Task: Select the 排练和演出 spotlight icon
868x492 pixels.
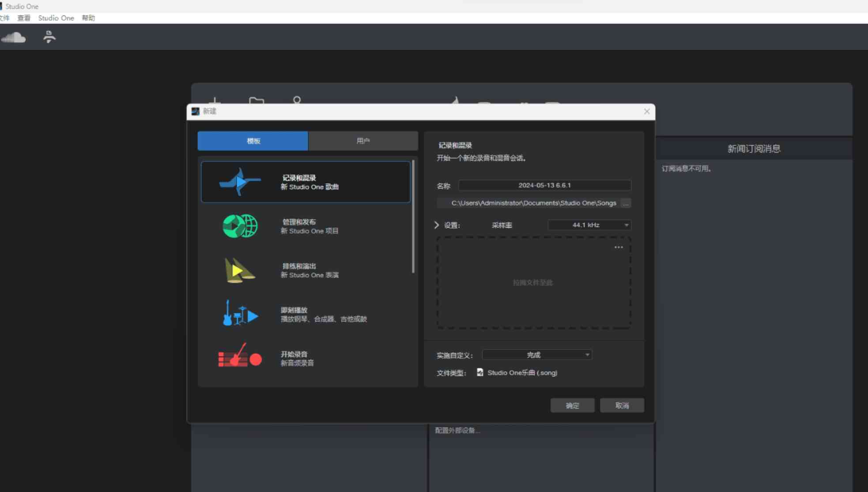Action: pyautogui.click(x=239, y=270)
